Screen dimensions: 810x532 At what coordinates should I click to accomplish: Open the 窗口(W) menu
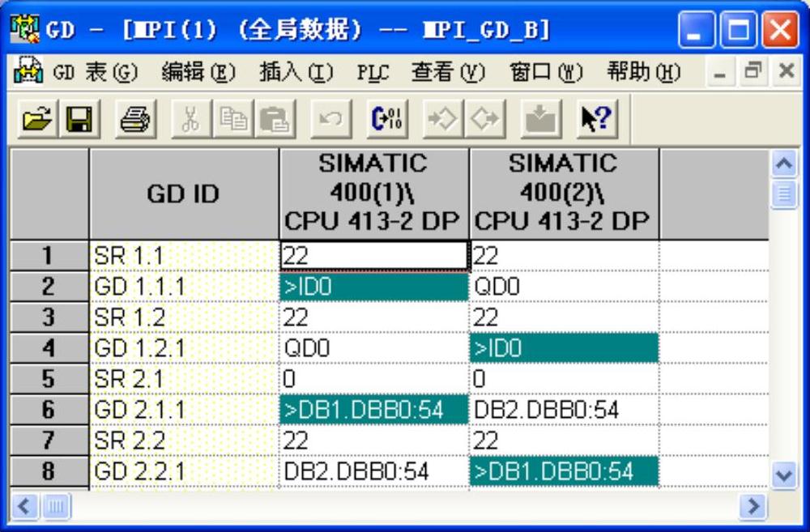click(x=545, y=72)
